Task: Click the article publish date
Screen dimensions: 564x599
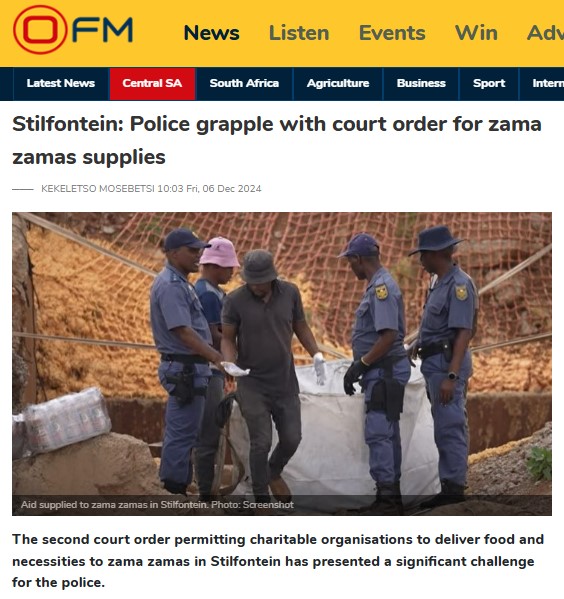Action: coord(209,189)
